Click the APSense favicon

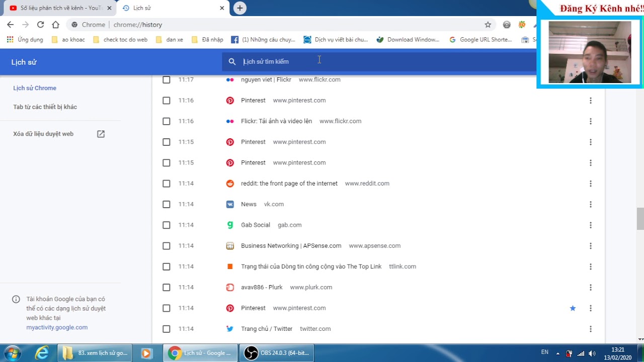[x=230, y=246]
